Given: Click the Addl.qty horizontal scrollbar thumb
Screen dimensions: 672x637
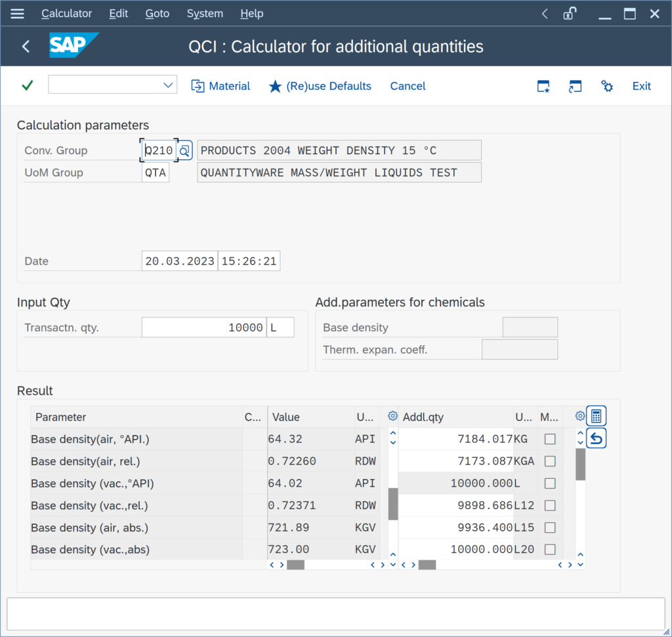Looking at the screenshot, I should [427, 565].
